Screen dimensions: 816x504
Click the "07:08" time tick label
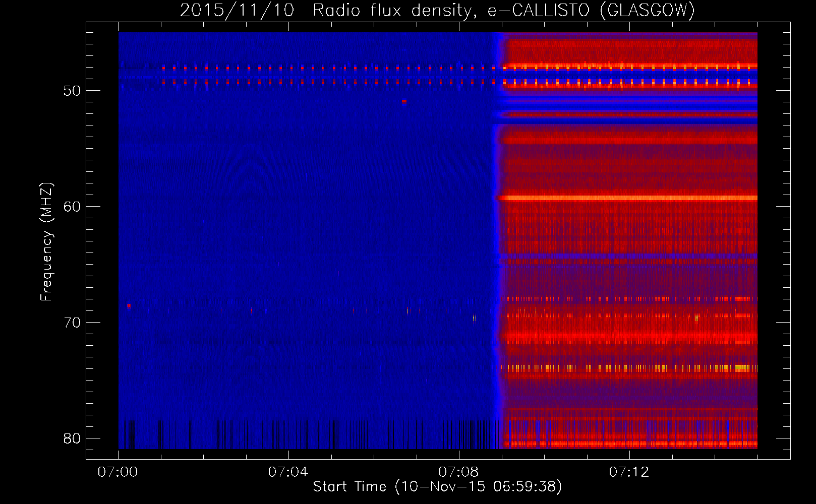tap(458, 472)
